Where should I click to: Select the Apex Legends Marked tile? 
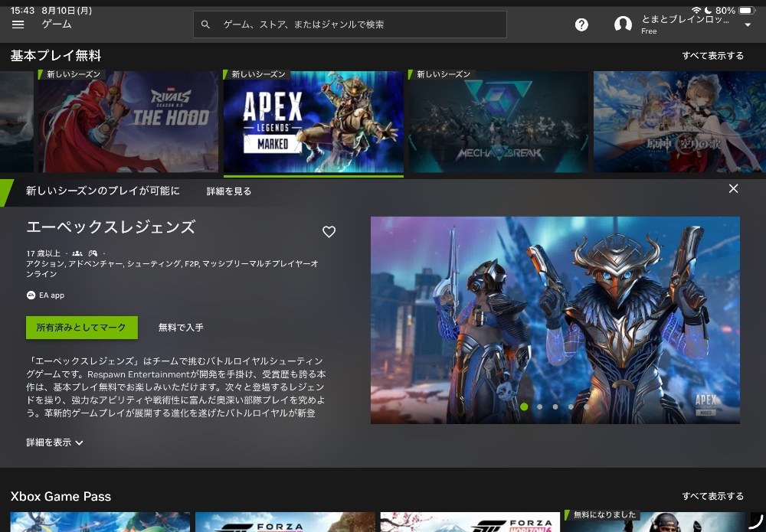[x=313, y=122]
